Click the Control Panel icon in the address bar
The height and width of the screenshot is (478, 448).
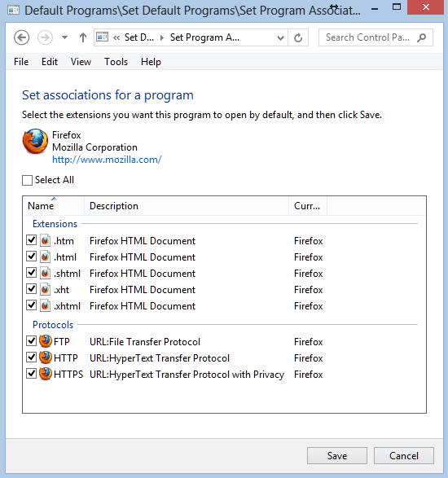102,37
